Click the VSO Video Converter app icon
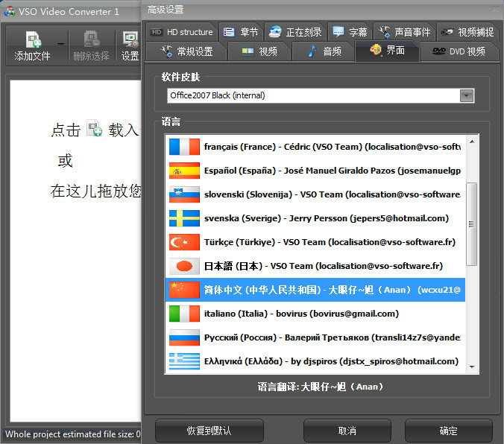This screenshot has width=504, height=444. coord(10,12)
